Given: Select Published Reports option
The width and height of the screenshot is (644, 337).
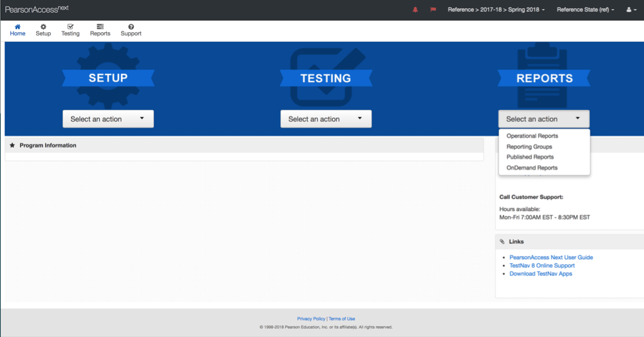Looking at the screenshot, I should [x=529, y=157].
